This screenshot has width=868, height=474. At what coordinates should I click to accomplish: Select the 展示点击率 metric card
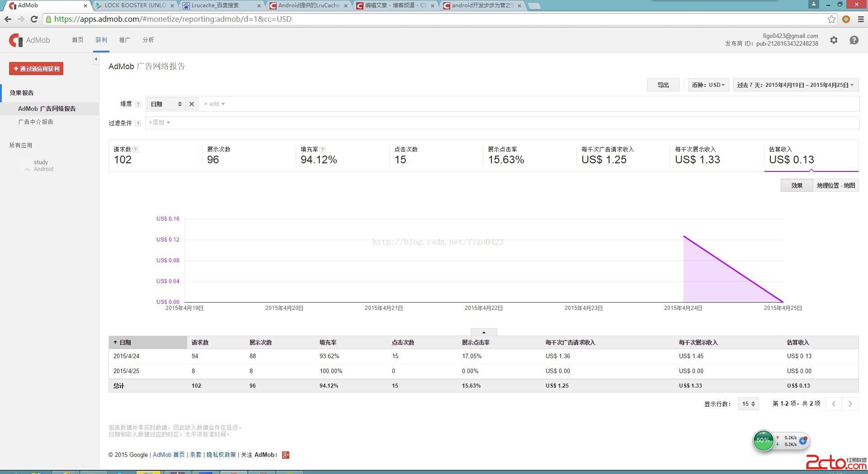pyautogui.click(x=529, y=156)
